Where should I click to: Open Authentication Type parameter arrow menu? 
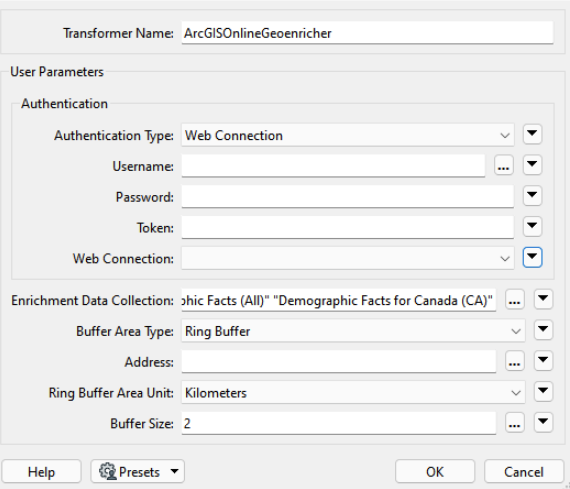532,134
